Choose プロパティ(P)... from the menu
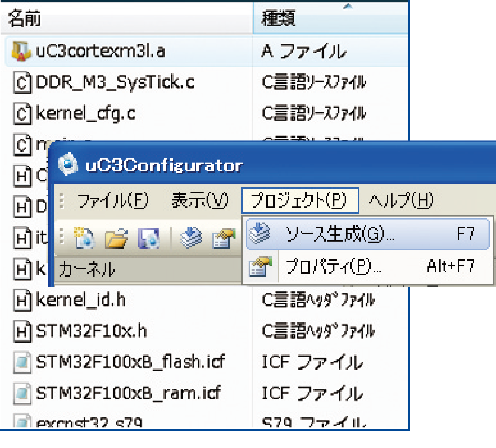496x448 pixels. point(368,266)
